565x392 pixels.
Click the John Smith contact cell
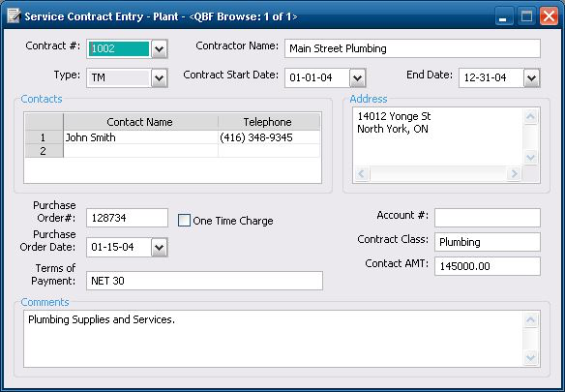(x=140, y=137)
